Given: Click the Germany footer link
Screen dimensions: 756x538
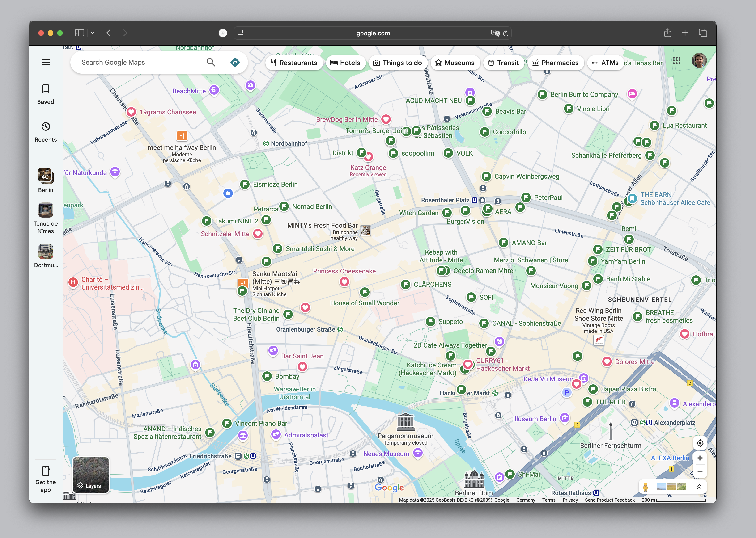Looking at the screenshot, I should click(x=526, y=500).
